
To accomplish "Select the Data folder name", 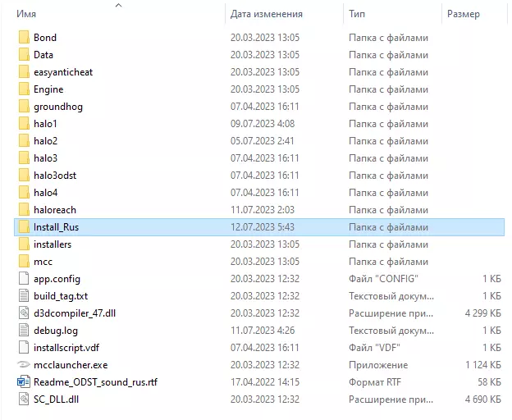I will point(43,55).
